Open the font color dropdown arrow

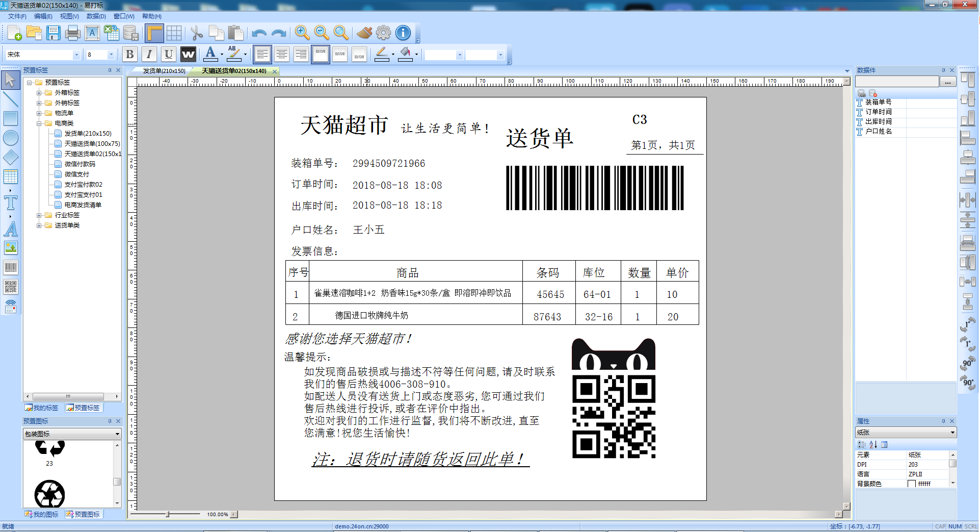(222, 55)
